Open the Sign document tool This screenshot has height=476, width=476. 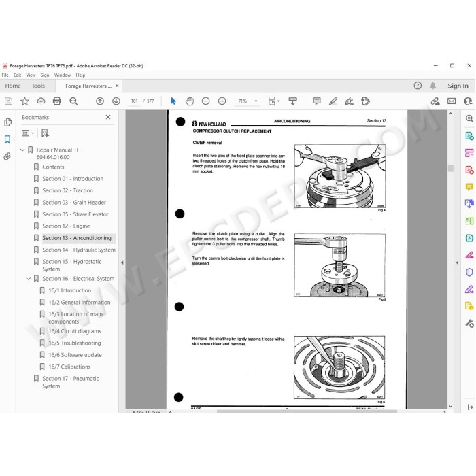pyautogui.click(x=350, y=101)
